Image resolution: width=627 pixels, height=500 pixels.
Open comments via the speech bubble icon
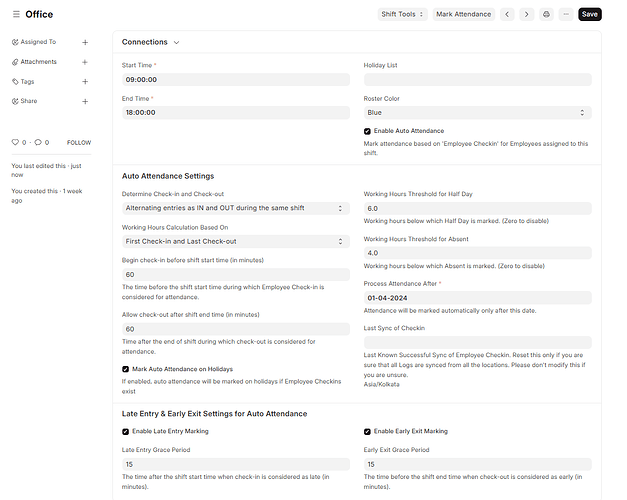[x=38, y=142]
